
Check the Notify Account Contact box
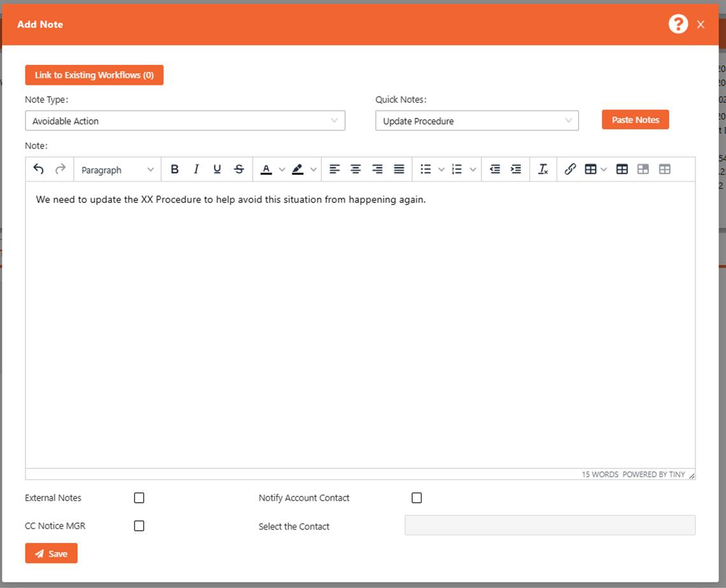click(416, 498)
